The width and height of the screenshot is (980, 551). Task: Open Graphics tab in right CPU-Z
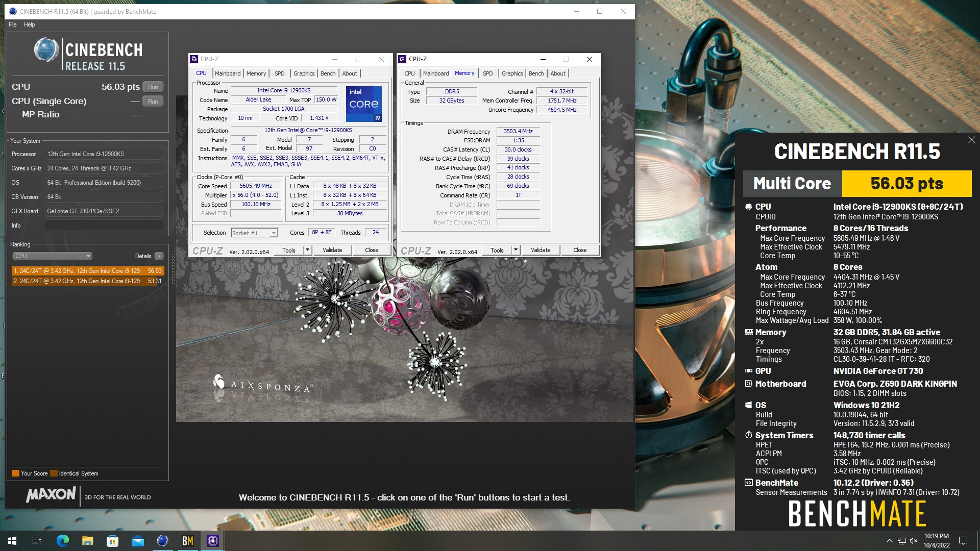click(512, 73)
